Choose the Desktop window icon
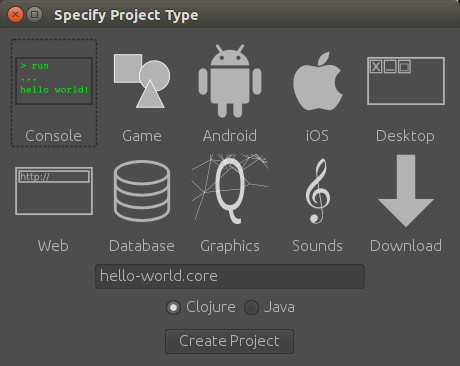 406,81
